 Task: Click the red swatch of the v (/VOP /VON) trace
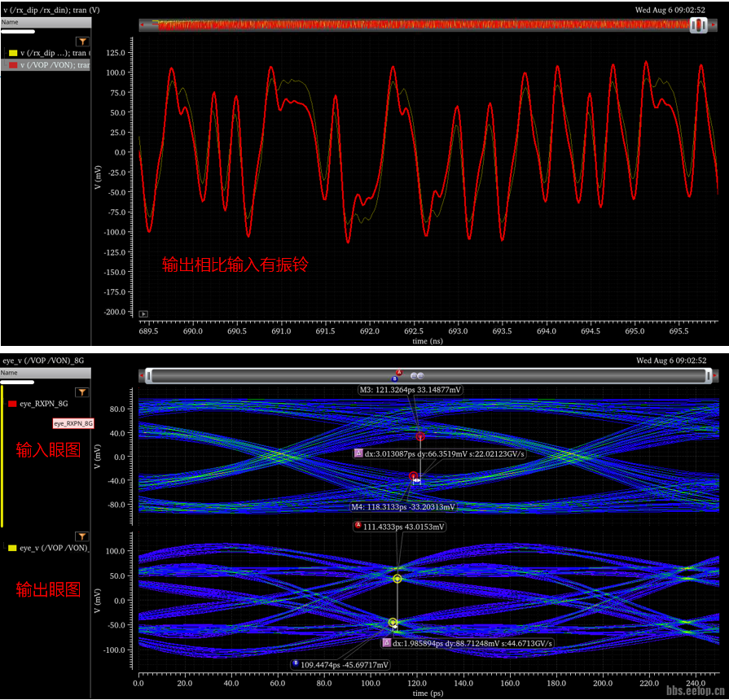tap(13, 65)
